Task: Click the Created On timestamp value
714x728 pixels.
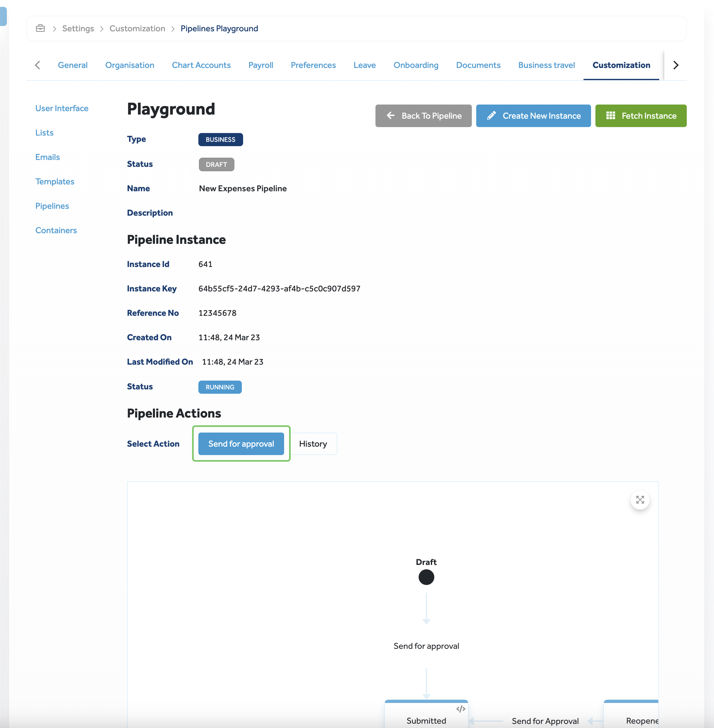Action: pos(229,338)
